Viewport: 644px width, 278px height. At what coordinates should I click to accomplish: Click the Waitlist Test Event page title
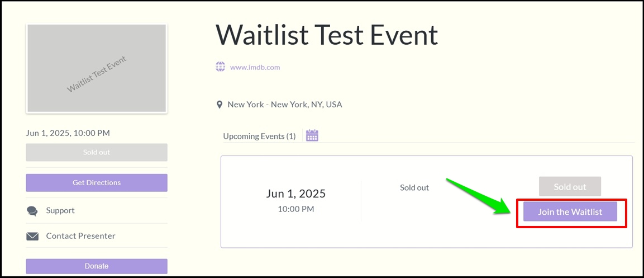click(327, 35)
